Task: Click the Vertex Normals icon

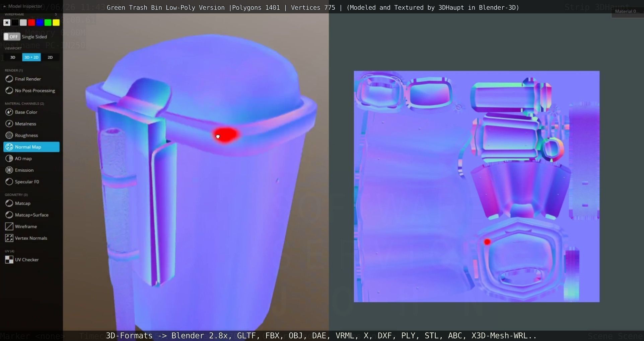Action: click(9, 238)
